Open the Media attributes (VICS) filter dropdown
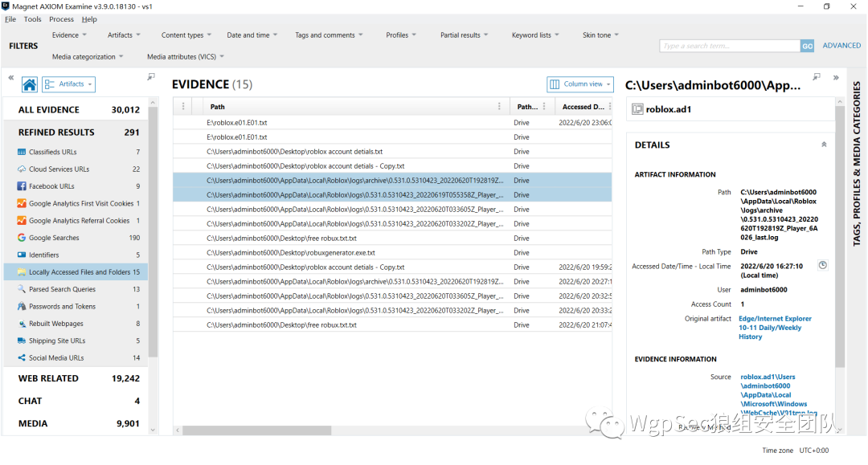 [x=186, y=56]
